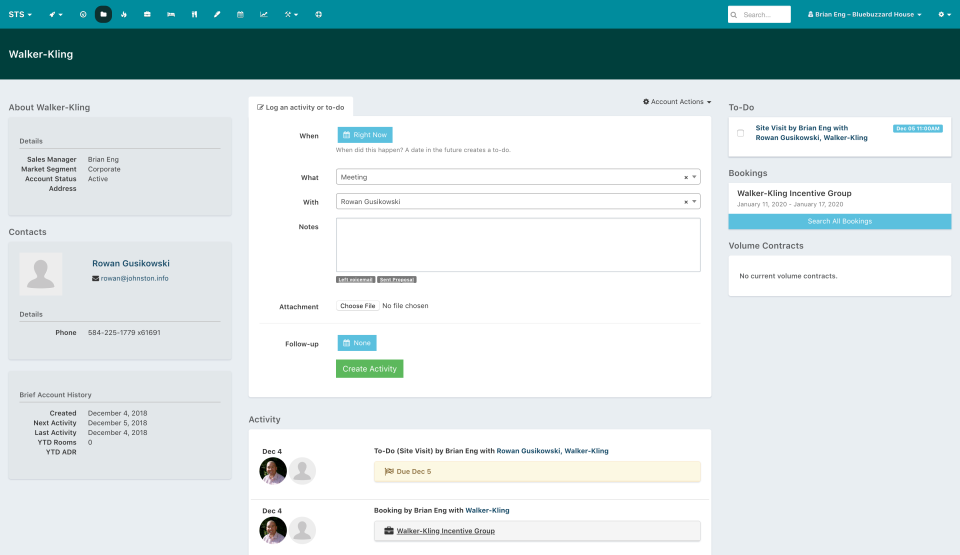Email rowan@johnston.info
Screen dimensions: 960x555
[134, 278]
